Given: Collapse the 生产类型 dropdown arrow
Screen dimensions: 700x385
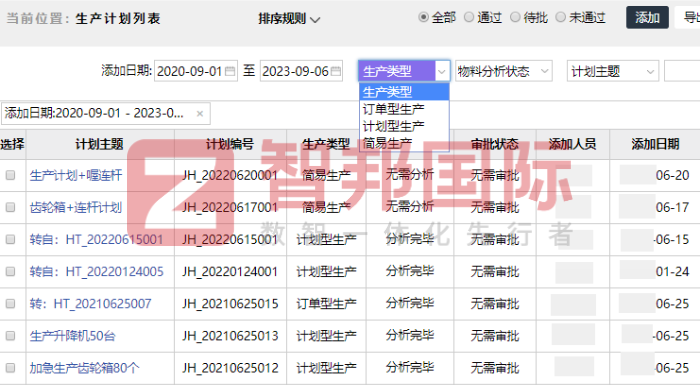Looking at the screenshot, I should [442, 71].
